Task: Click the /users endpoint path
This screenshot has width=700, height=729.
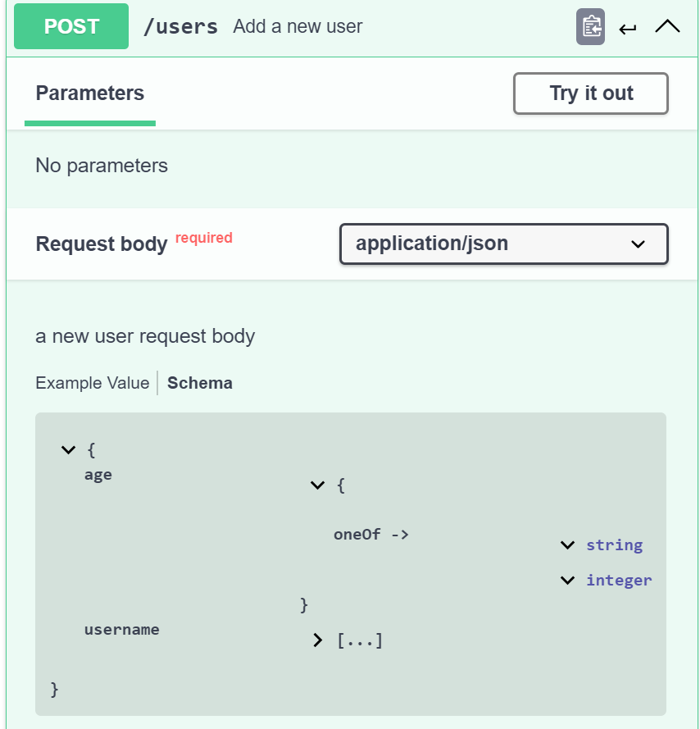Action: 180,26
